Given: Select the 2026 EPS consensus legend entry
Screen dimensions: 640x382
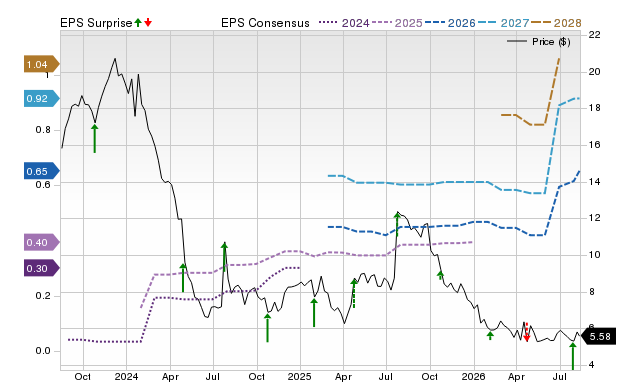Looking at the screenshot, I should pos(450,23).
